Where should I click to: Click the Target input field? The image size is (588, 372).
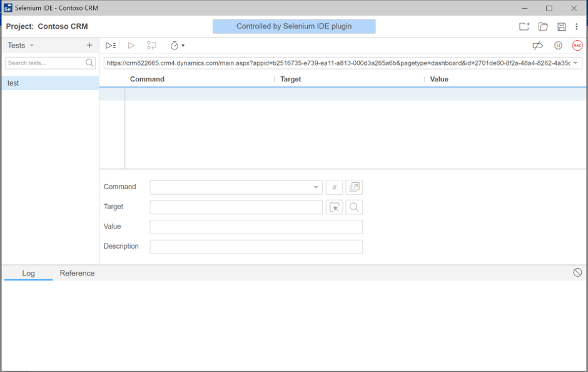click(x=236, y=207)
